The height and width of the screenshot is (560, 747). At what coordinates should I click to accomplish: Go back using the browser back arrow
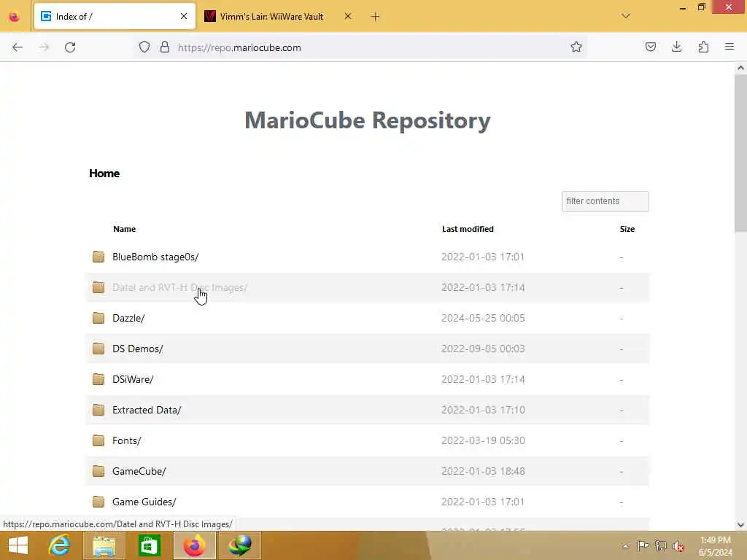click(18, 47)
